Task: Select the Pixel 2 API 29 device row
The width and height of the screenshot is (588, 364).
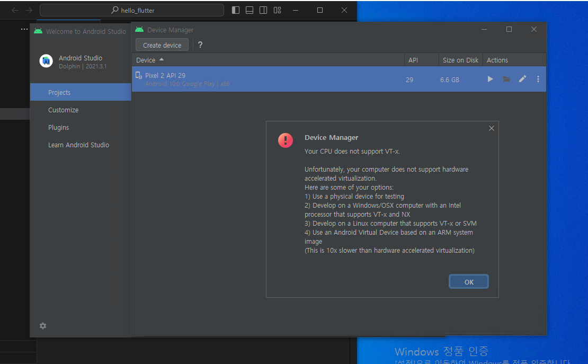Action: tap(339, 79)
